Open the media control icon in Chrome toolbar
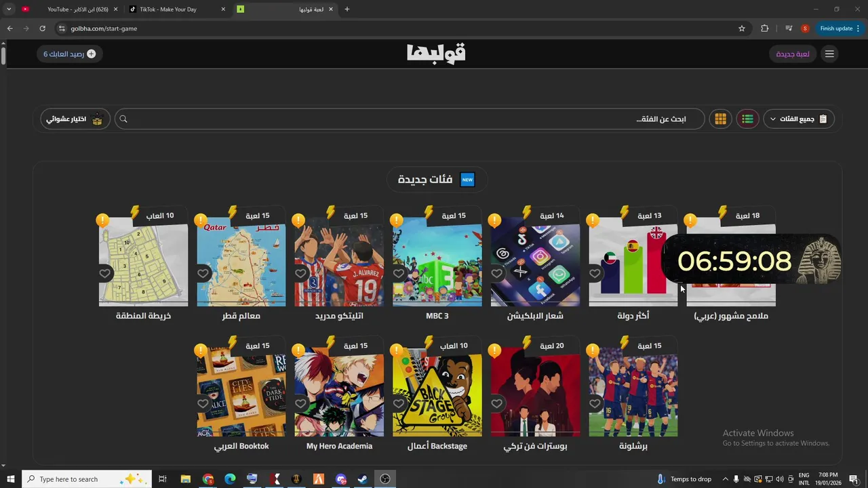868x488 pixels. coord(789,28)
